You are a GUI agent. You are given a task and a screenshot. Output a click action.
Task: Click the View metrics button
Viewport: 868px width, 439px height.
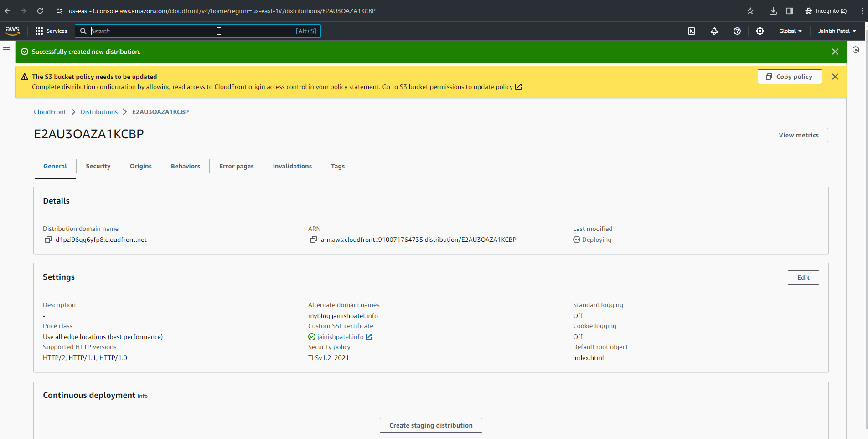[x=798, y=135]
